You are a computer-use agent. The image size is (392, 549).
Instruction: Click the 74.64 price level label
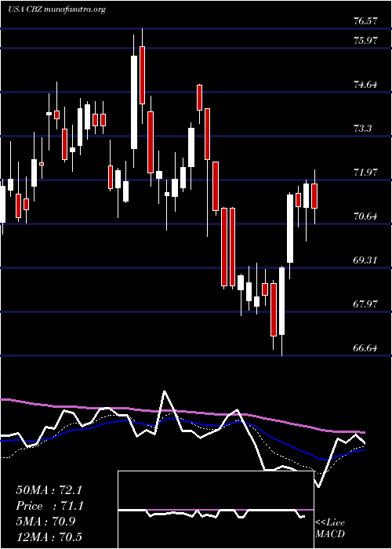(365, 85)
